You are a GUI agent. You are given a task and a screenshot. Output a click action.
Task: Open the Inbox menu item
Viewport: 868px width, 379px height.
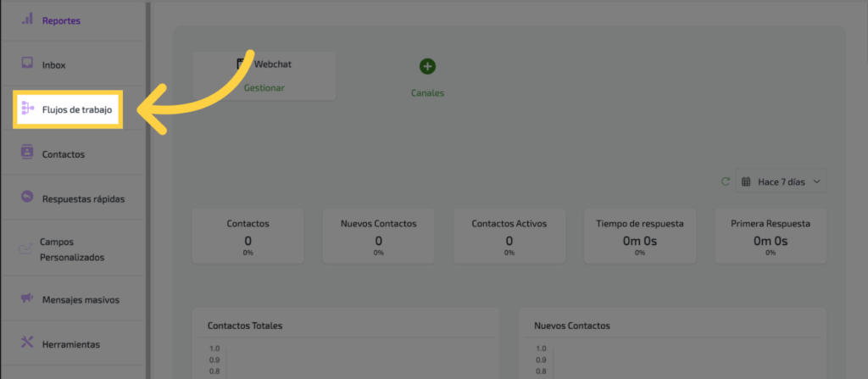(x=54, y=64)
